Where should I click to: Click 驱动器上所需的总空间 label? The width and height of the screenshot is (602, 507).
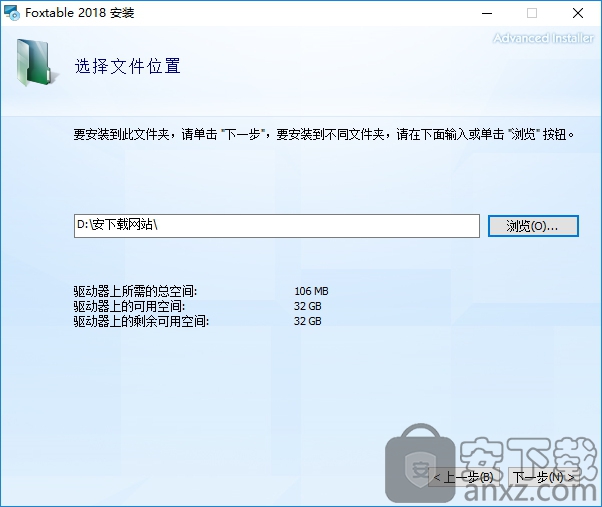pos(135,291)
